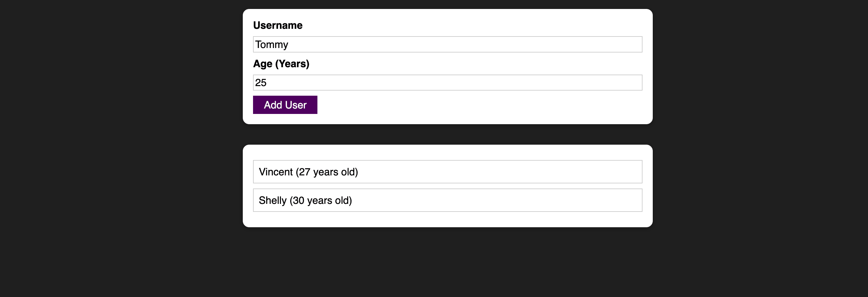Click the Add User button

[285, 105]
